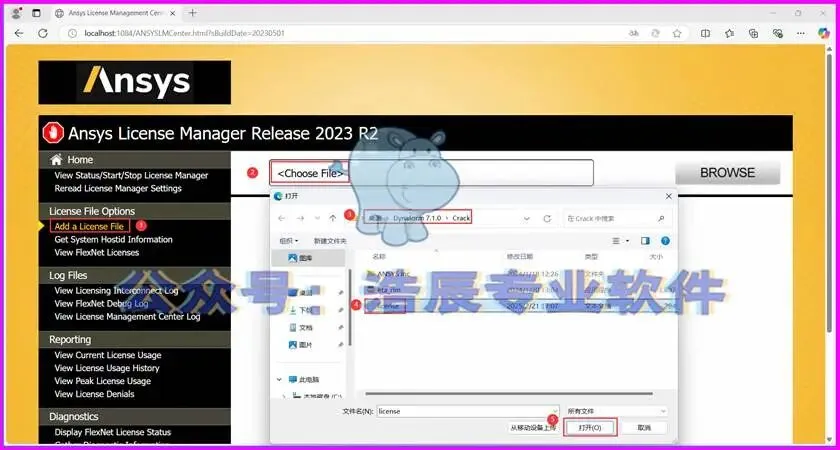Toggle the preview pane icon

point(645,241)
